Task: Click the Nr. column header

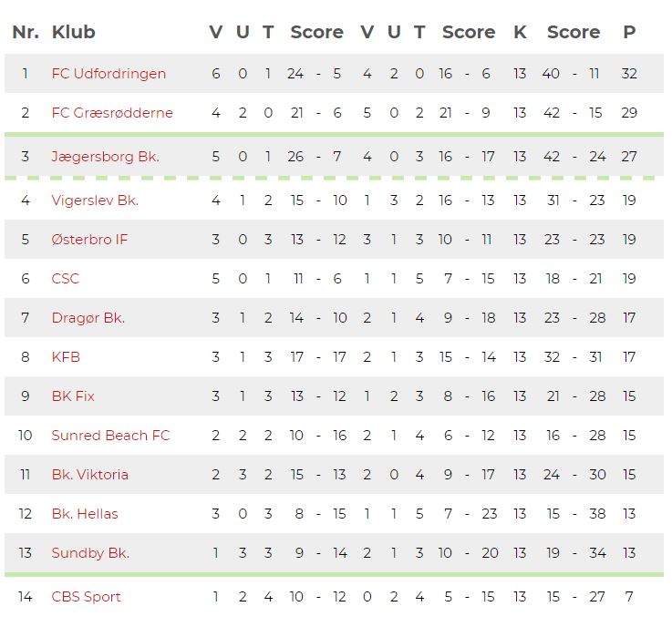Action: (x=26, y=32)
